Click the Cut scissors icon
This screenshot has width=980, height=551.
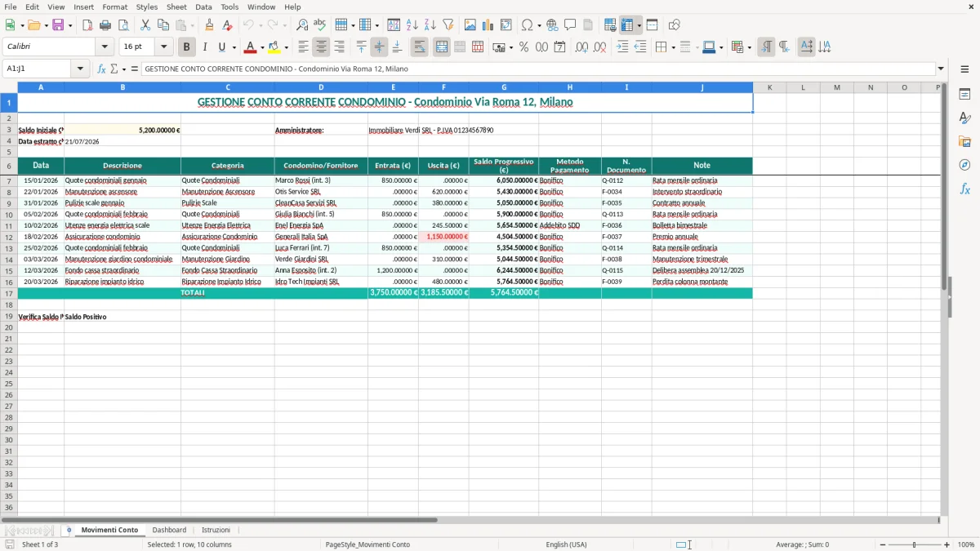pos(145,25)
